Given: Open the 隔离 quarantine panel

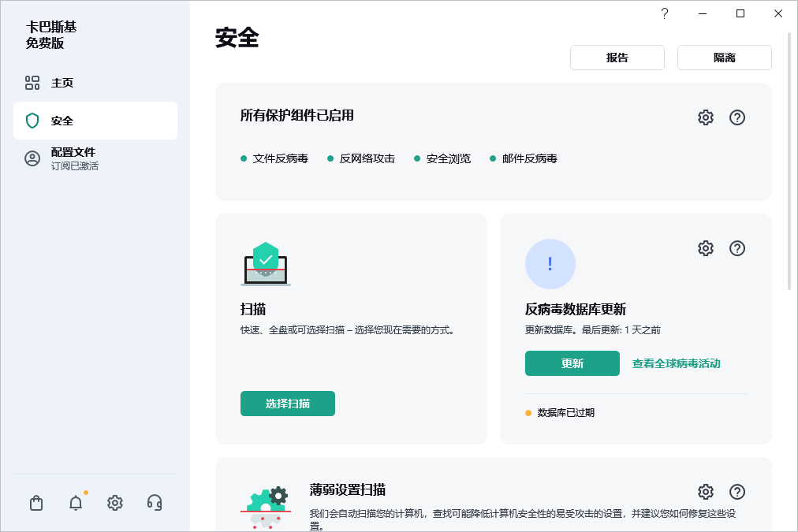Looking at the screenshot, I should click(724, 57).
